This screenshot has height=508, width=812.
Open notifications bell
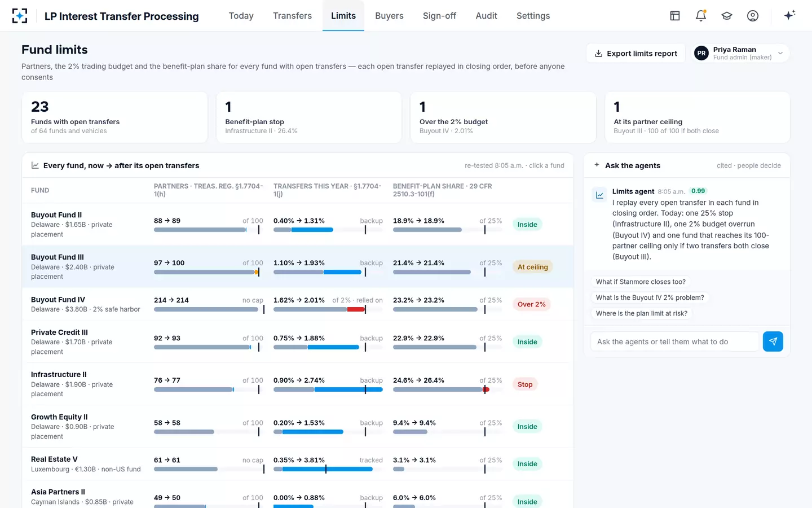tap(701, 16)
